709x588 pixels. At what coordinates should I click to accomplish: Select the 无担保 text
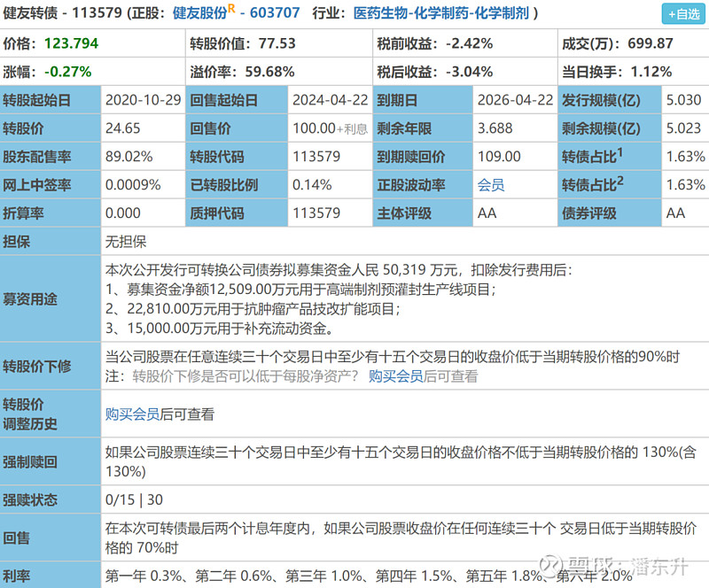(126, 242)
